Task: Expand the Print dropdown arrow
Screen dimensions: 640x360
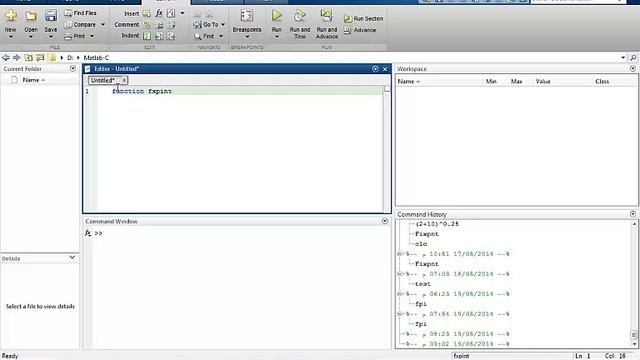Action: [92, 36]
